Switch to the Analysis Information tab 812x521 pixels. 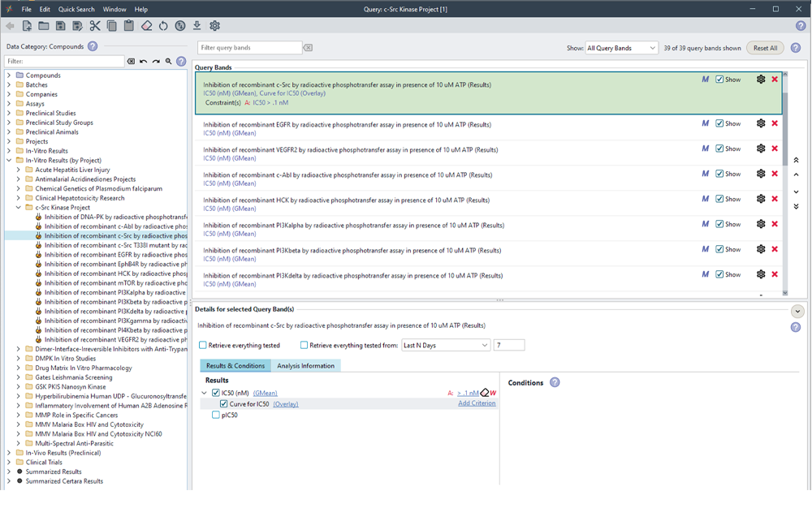click(x=305, y=366)
